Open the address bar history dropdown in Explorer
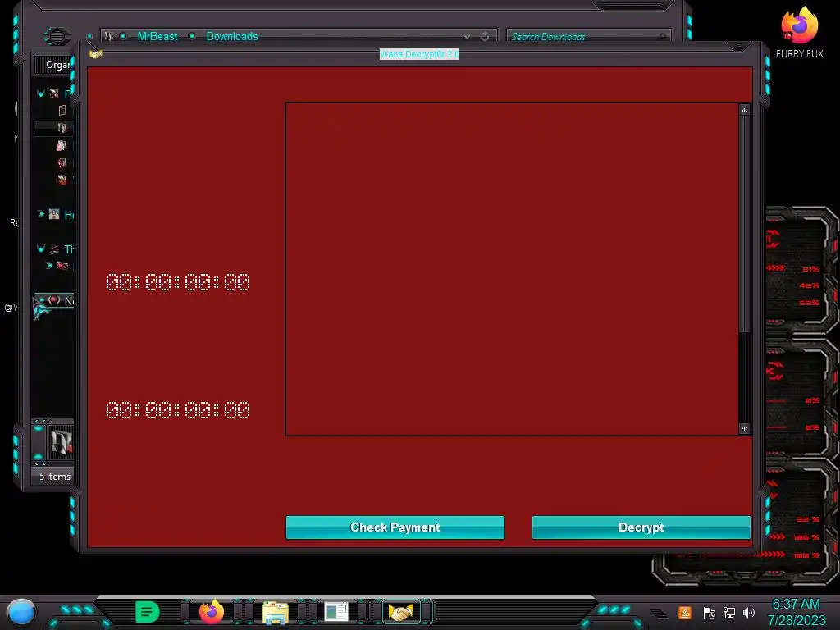Viewport: 840px width, 630px height. pos(467,36)
